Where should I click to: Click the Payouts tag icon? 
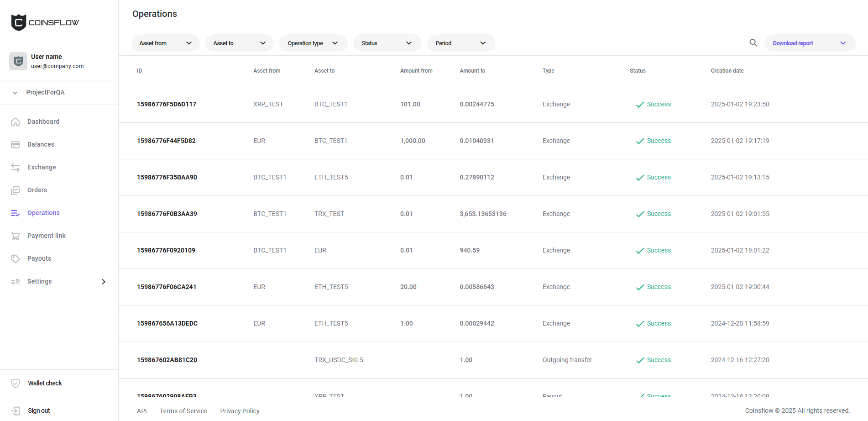pyautogui.click(x=16, y=258)
